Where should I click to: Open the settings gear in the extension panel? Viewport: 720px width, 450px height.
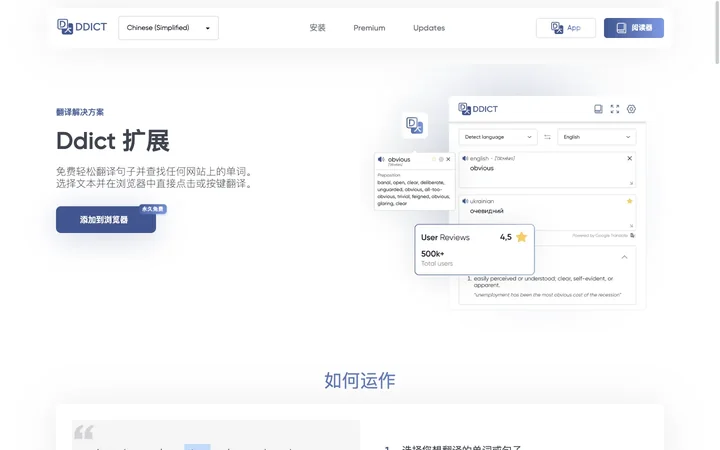[631, 109]
